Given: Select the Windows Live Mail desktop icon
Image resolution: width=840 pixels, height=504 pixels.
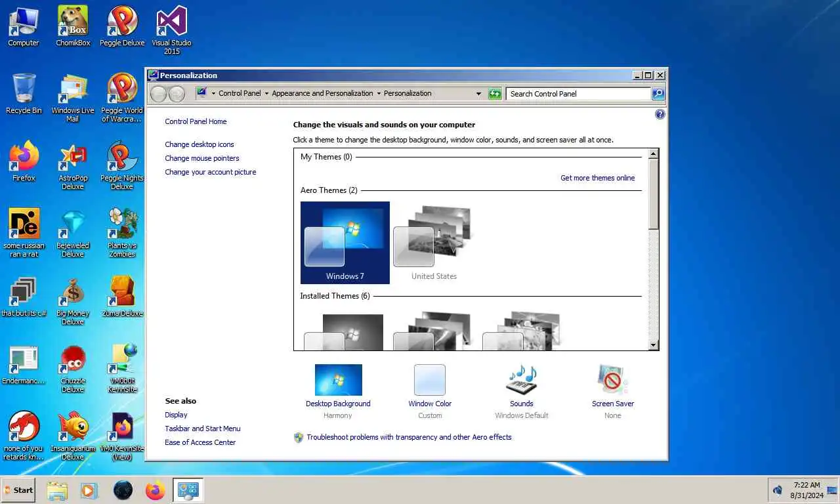Looking at the screenshot, I should click(73, 98).
